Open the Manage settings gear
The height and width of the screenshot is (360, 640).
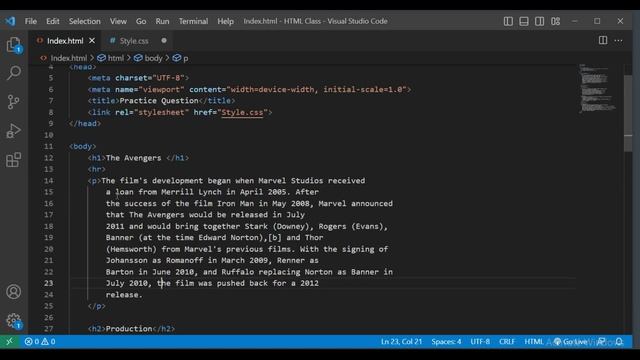coord(14,321)
